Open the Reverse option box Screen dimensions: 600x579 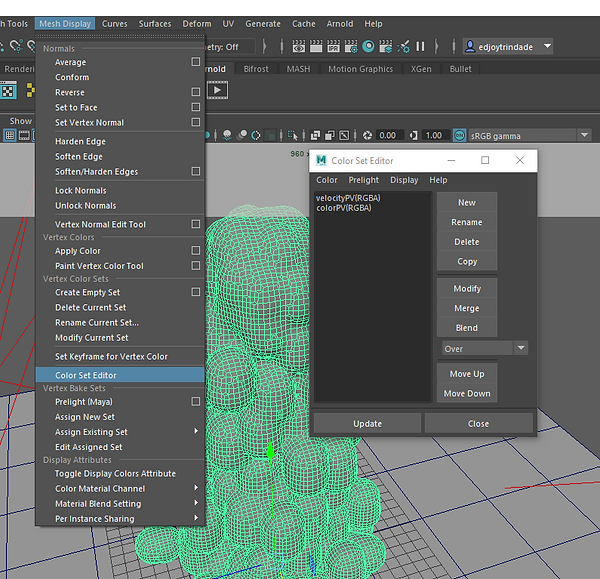[x=196, y=92]
